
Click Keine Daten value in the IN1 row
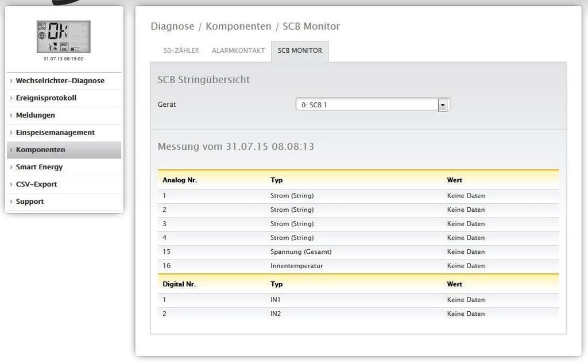466,300
